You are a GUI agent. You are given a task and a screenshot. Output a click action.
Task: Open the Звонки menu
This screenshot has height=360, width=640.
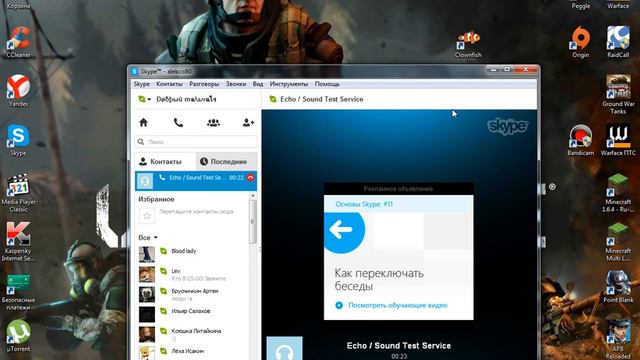click(236, 84)
